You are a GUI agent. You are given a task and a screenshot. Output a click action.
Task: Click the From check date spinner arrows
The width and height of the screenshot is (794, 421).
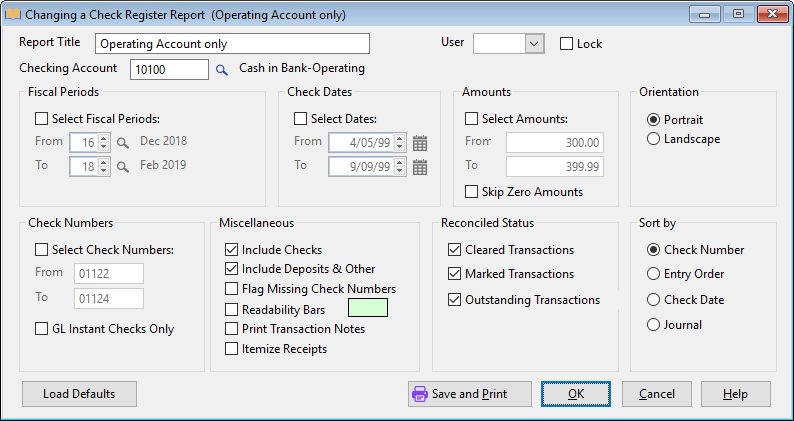pos(399,143)
